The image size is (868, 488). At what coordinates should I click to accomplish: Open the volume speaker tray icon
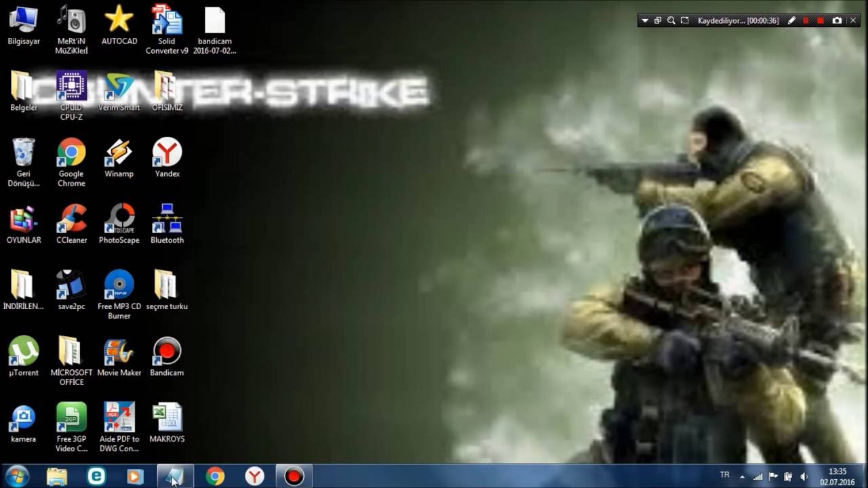(x=804, y=476)
